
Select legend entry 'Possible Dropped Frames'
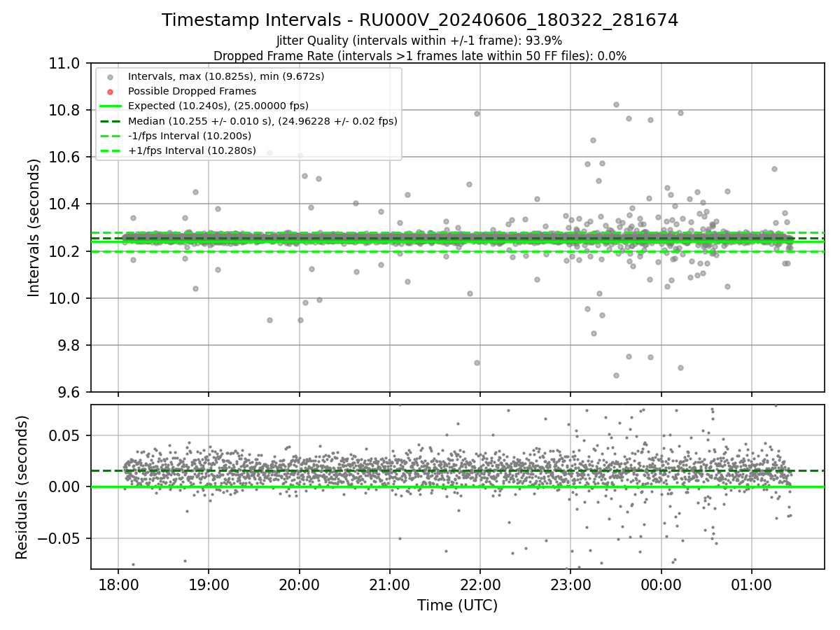click(192, 91)
